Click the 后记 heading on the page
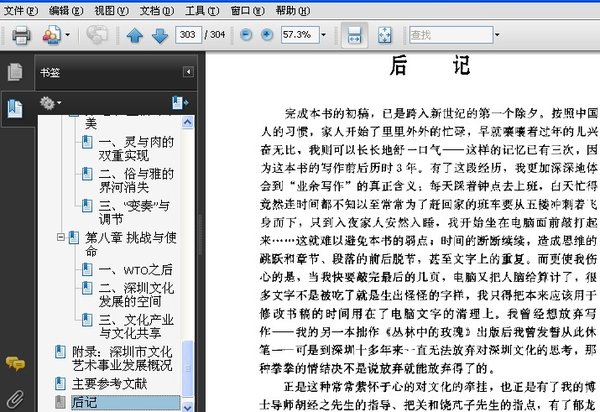Image resolution: width=600 pixels, height=412 pixels. [x=429, y=65]
